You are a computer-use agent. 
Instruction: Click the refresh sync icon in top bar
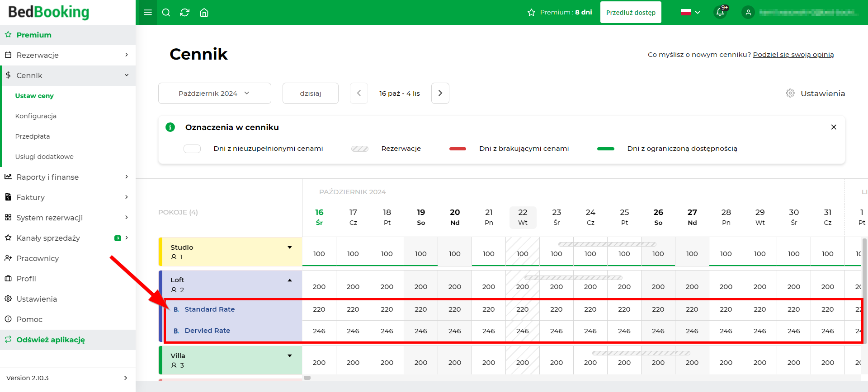click(x=184, y=12)
